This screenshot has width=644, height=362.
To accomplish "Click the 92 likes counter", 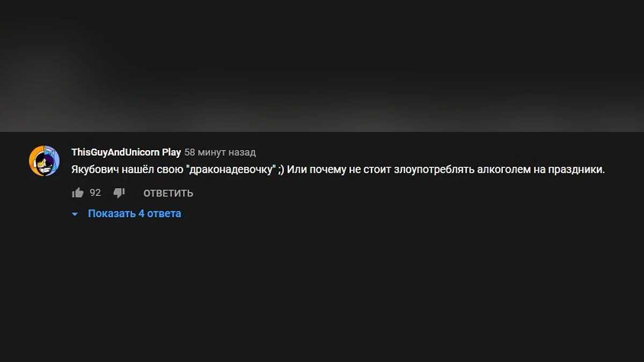I will point(95,193).
